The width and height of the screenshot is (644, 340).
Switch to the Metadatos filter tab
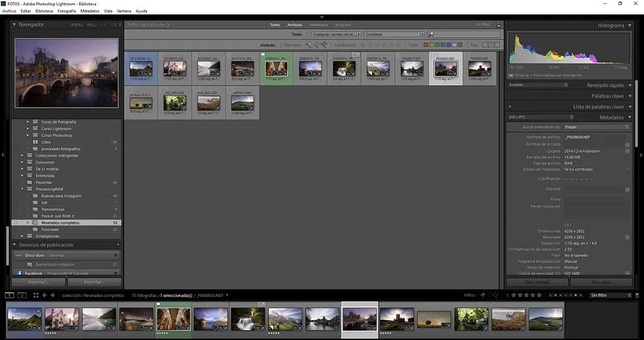[x=318, y=25]
